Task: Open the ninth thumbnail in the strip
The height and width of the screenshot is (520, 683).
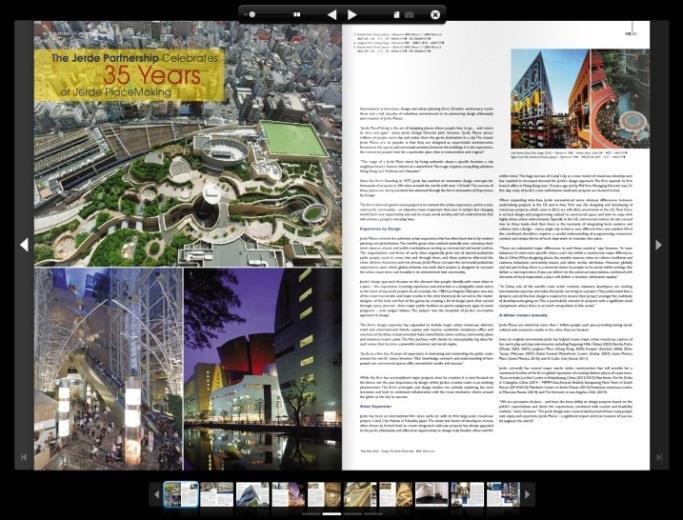Action: (467, 494)
